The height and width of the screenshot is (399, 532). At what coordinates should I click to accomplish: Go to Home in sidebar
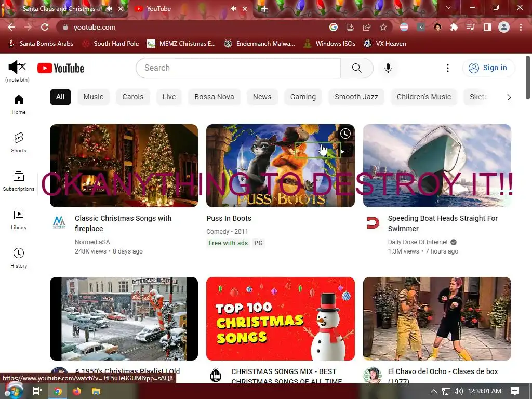coord(19,104)
